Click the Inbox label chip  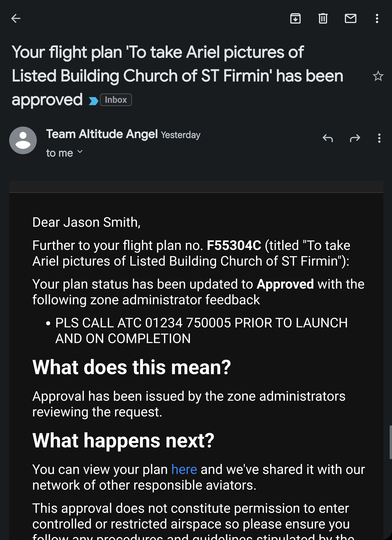point(116,100)
